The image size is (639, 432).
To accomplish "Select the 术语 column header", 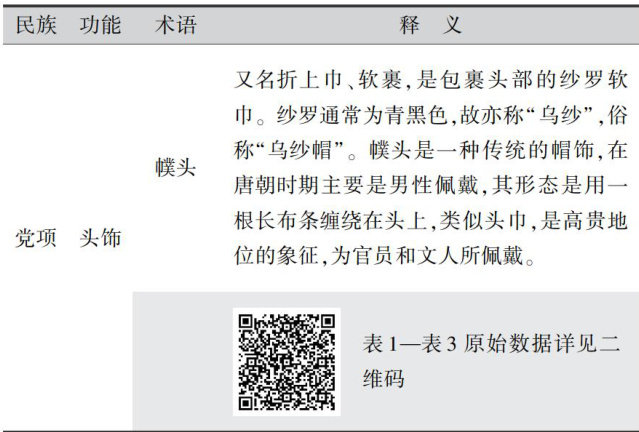I will (x=175, y=26).
